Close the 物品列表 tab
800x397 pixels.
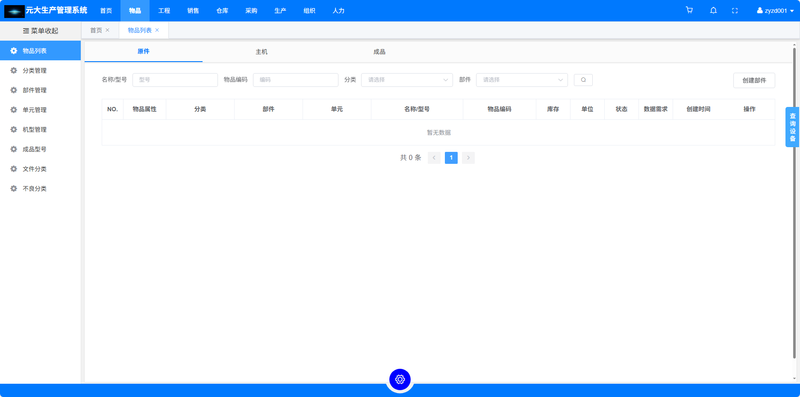pos(157,30)
